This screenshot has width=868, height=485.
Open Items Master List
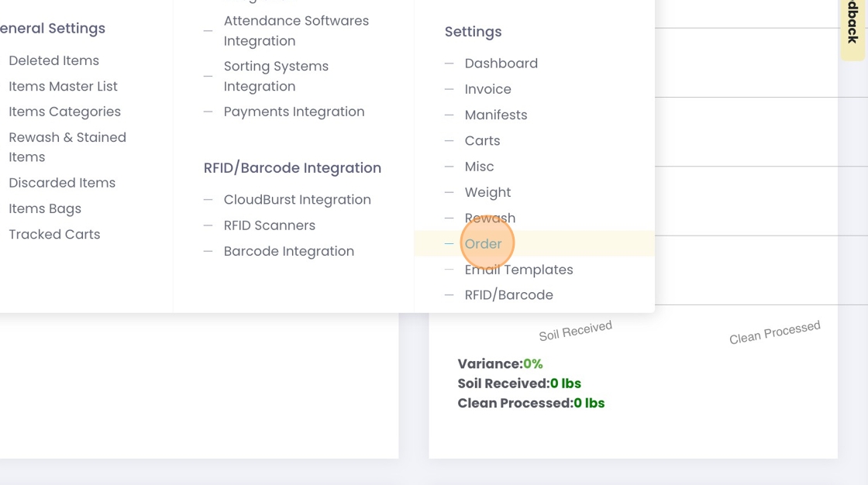(x=63, y=86)
